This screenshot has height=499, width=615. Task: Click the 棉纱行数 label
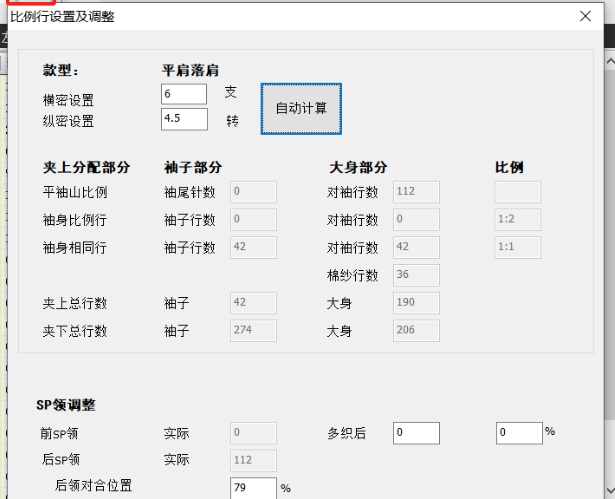tap(353, 275)
